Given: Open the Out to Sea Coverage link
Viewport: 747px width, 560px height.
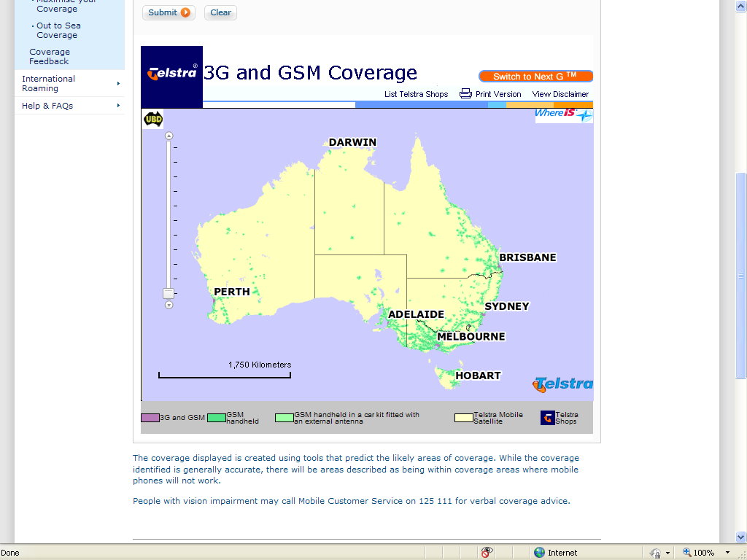Looking at the screenshot, I should [x=58, y=30].
